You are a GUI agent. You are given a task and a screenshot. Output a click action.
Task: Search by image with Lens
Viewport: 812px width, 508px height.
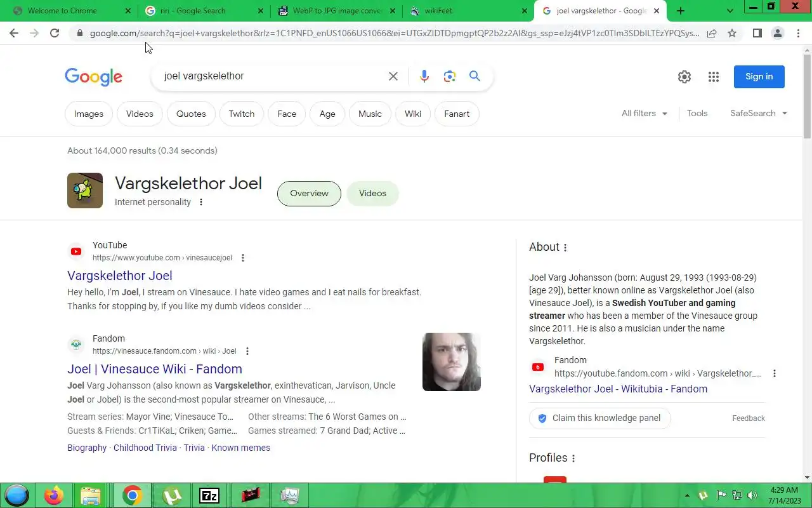[x=450, y=76]
